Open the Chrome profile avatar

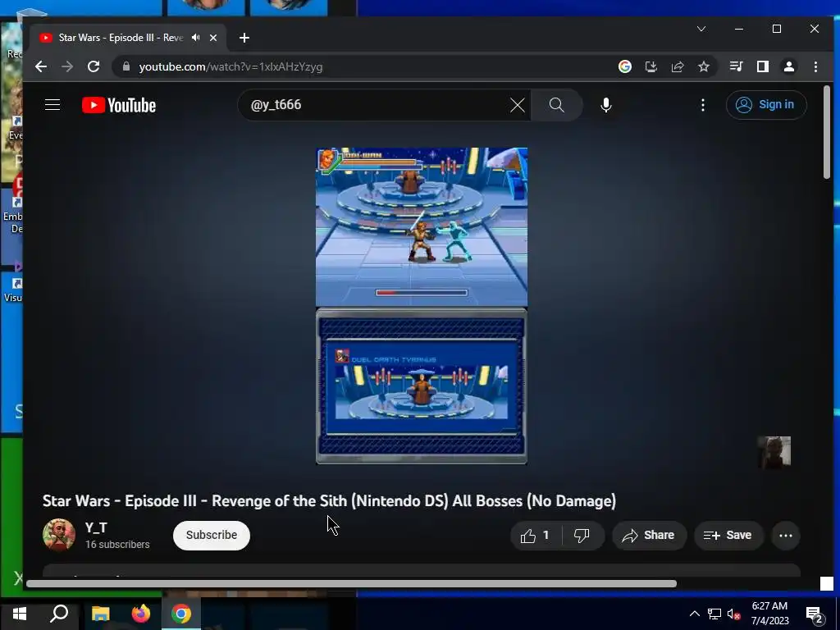788,66
